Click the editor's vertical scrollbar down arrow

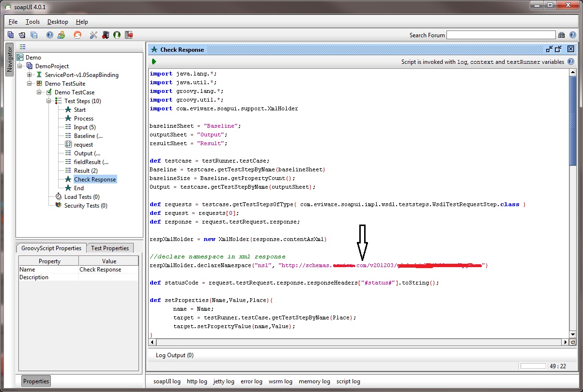[573, 334]
